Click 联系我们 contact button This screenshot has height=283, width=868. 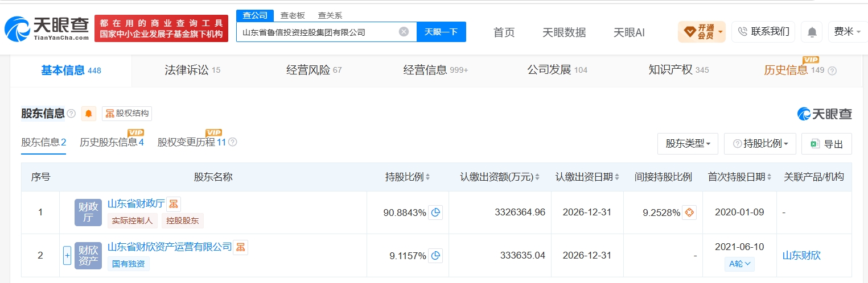click(x=763, y=32)
